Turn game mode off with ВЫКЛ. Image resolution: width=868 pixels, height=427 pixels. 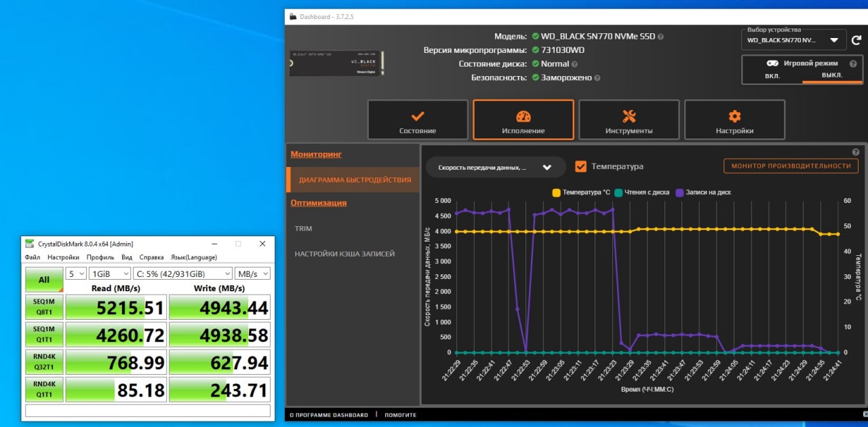(x=832, y=75)
